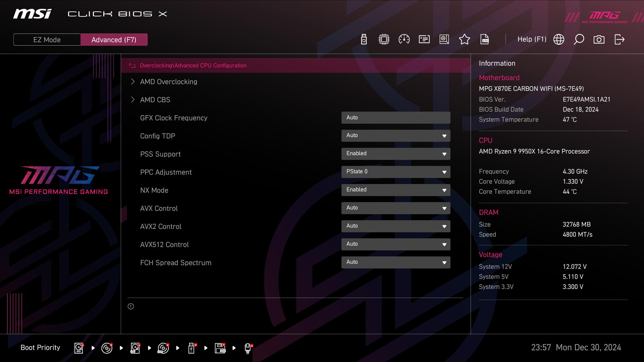
Task: Click the Motherboard section heading
Action: tap(499, 78)
